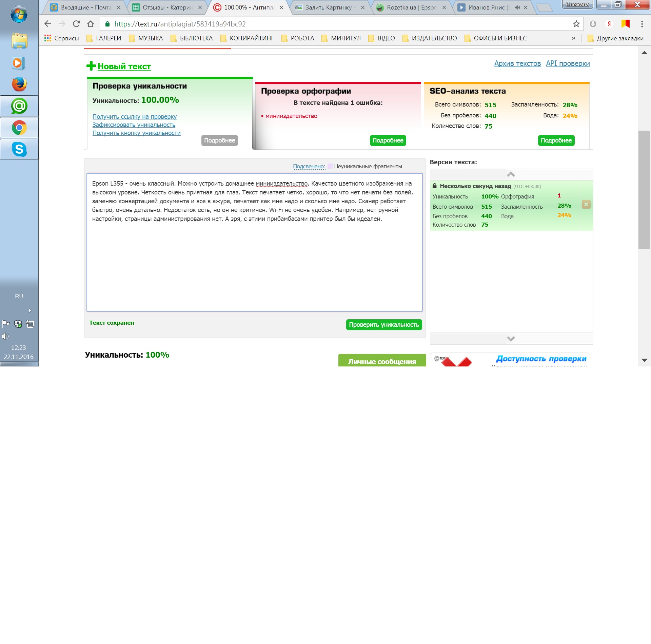Click Получить кнопку уникальности link
The width and height of the screenshot is (651, 644).
tap(137, 133)
